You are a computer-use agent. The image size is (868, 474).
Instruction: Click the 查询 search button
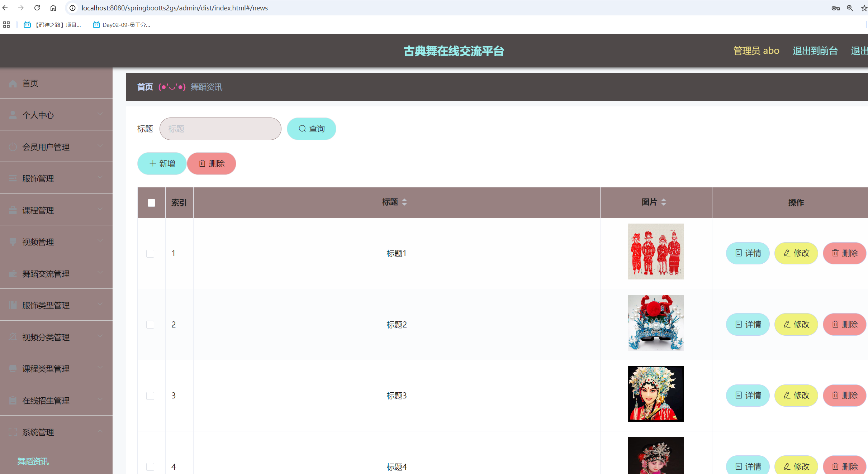click(311, 129)
